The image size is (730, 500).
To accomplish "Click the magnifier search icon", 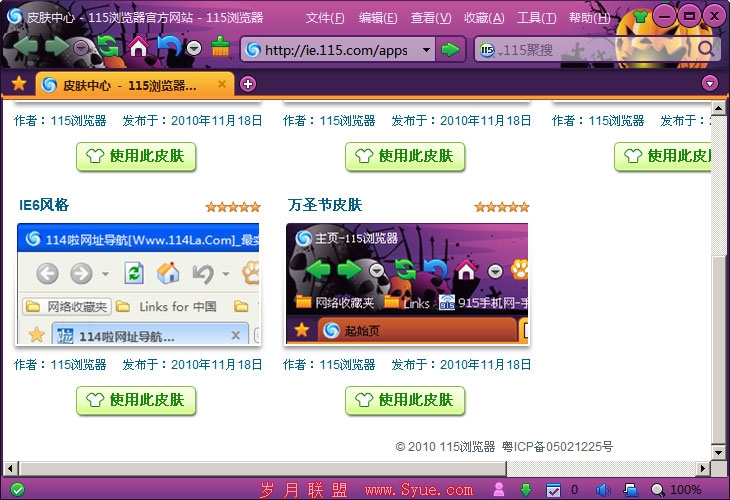I will [x=706, y=48].
